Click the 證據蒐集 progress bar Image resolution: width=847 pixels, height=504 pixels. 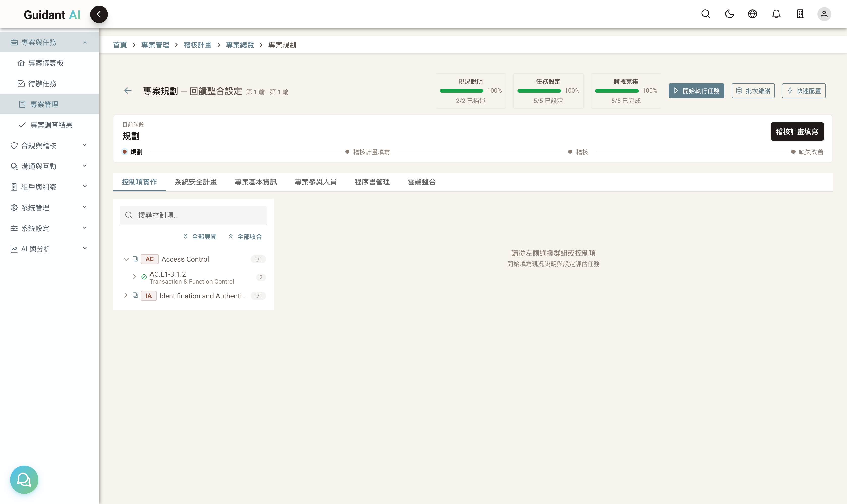click(617, 91)
